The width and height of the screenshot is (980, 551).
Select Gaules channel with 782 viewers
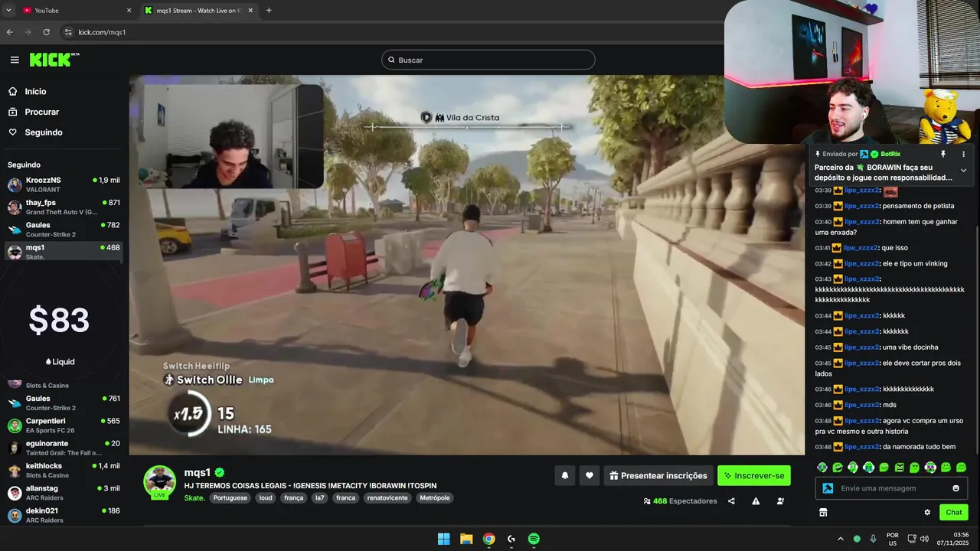pyautogui.click(x=64, y=230)
